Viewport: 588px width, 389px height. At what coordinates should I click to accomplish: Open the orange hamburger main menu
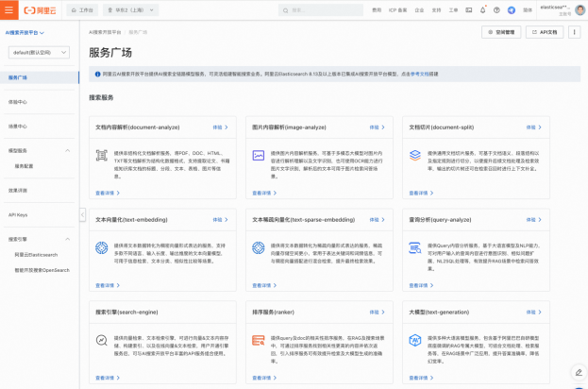(9, 9)
